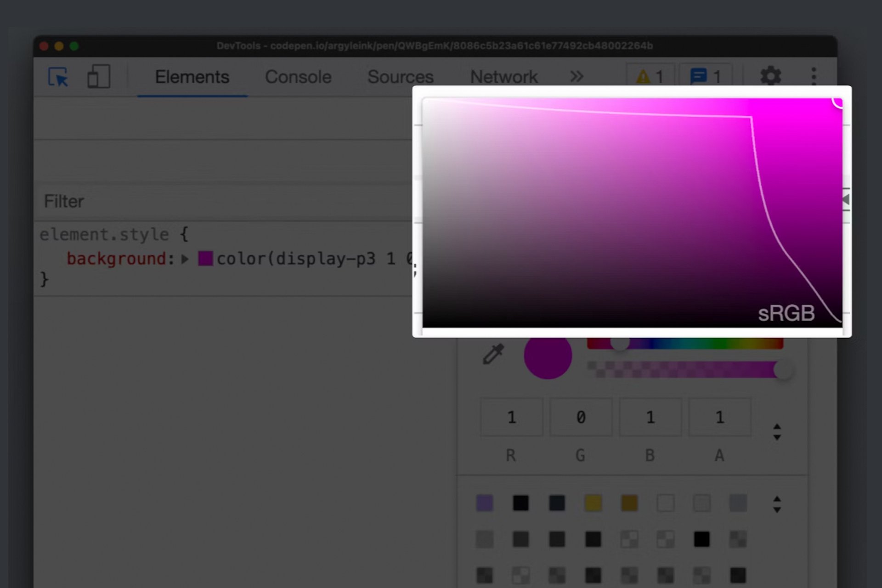This screenshot has width=882, height=588.
Task: Open the Network tab
Action: tap(503, 77)
